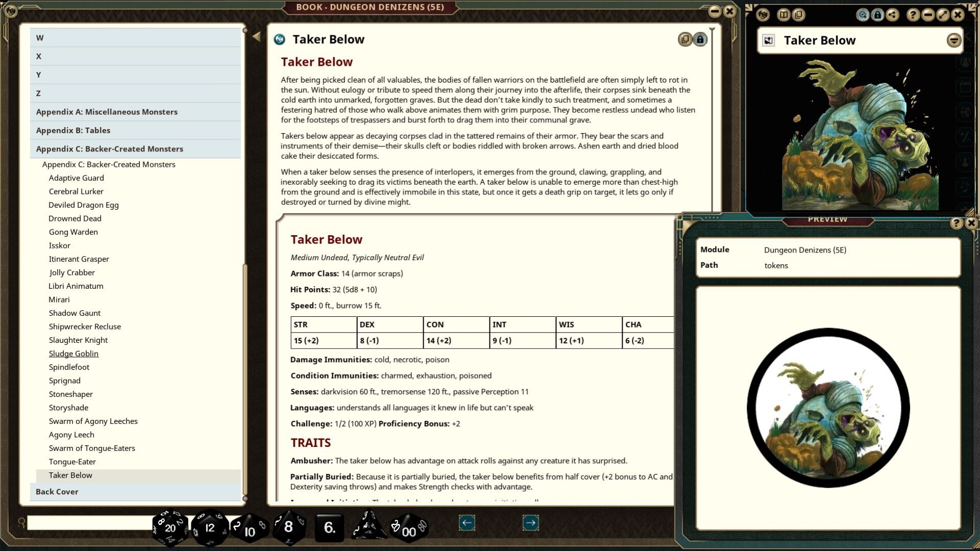Roll the d20 die
Screen dimensions: 980x551
[170, 528]
